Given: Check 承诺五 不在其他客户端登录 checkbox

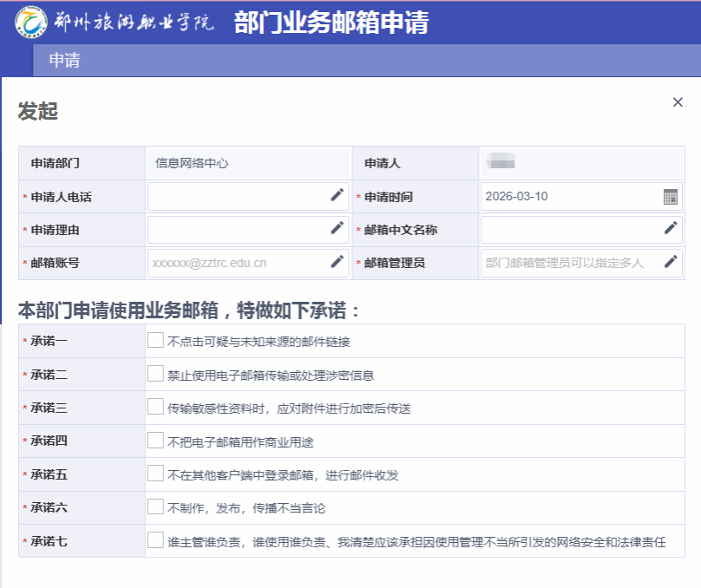Looking at the screenshot, I should point(155,474).
